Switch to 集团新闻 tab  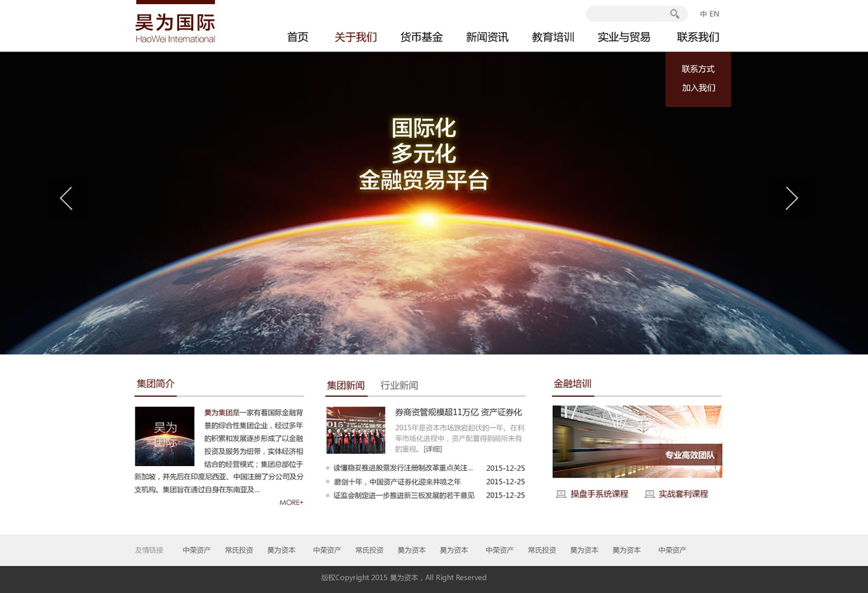(x=345, y=385)
